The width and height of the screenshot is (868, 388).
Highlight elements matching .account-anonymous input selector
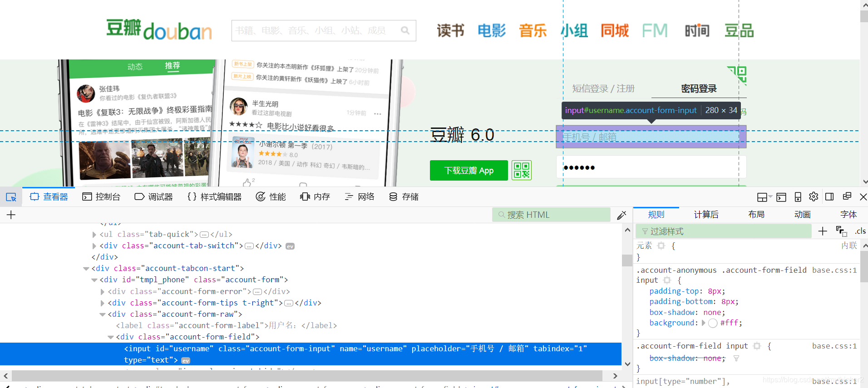pos(667,280)
